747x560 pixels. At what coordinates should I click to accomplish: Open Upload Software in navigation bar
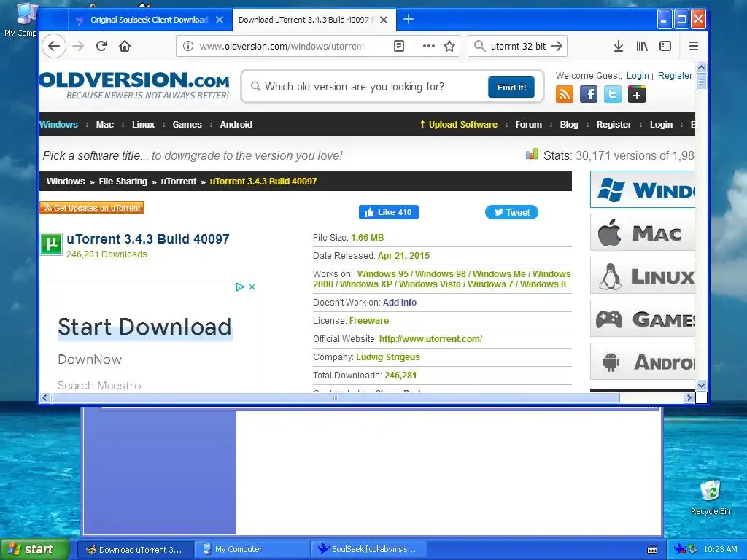click(x=458, y=124)
